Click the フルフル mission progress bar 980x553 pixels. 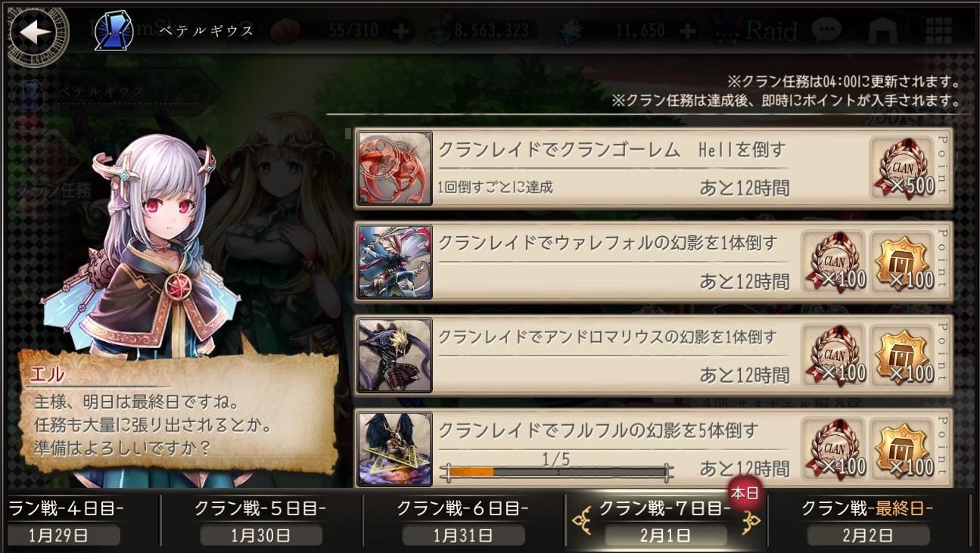[x=557, y=473]
